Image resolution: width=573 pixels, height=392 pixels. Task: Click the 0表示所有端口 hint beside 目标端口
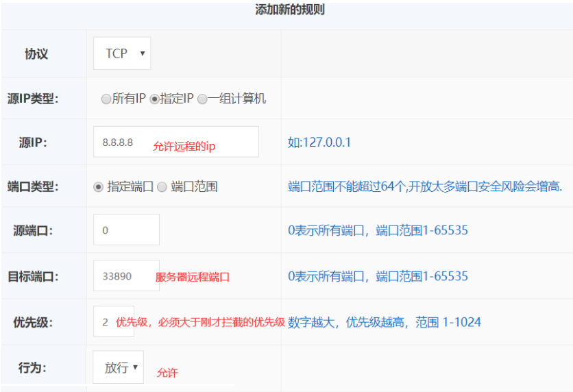tap(378, 276)
